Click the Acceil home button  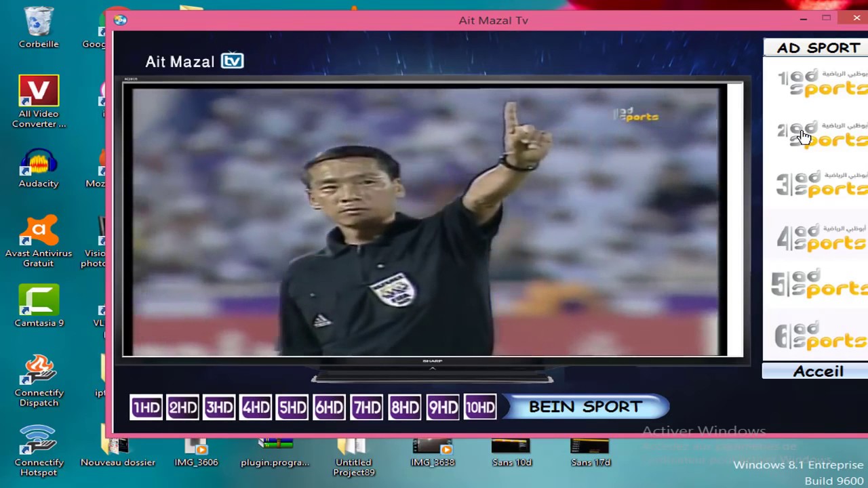815,371
